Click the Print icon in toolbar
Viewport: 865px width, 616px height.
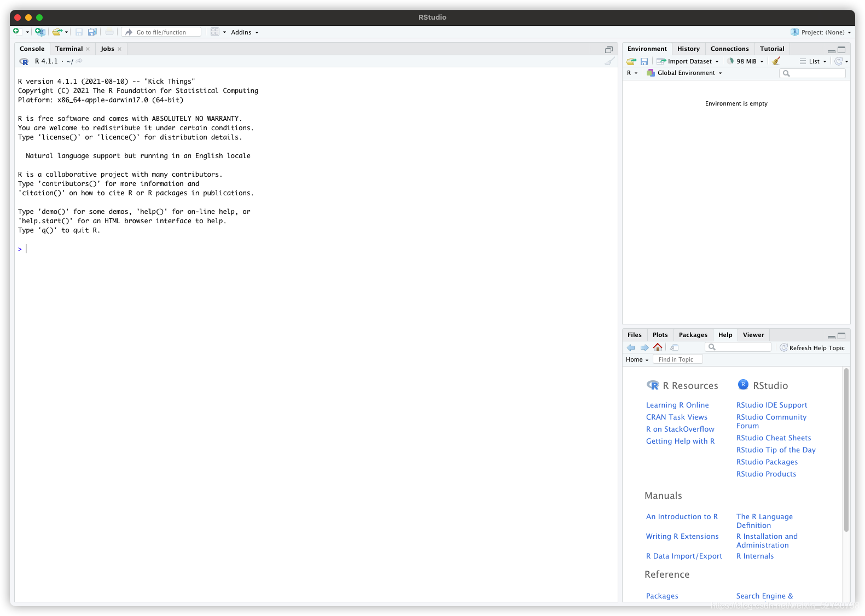coord(109,32)
